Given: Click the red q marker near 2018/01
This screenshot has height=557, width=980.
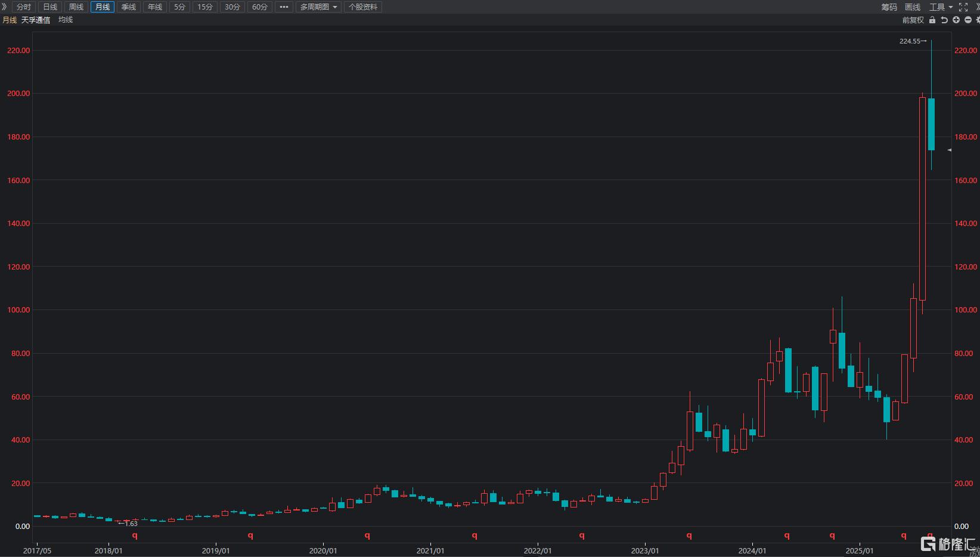Looking at the screenshot, I should point(135,536).
